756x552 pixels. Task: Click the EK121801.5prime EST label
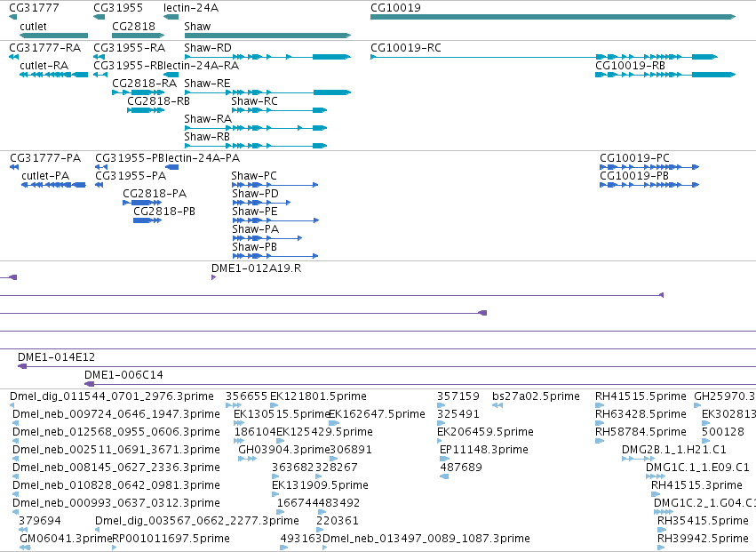point(318,396)
